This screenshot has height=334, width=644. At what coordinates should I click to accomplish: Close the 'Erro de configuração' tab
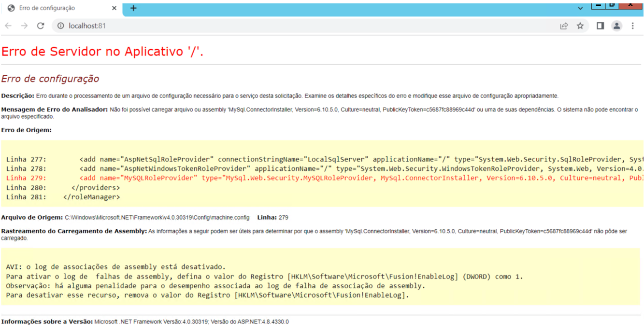click(x=114, y=8)
